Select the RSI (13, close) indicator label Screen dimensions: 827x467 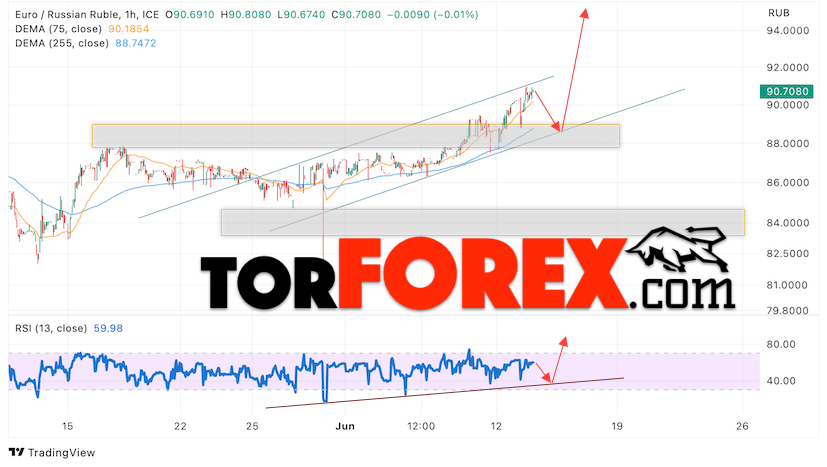51,328
